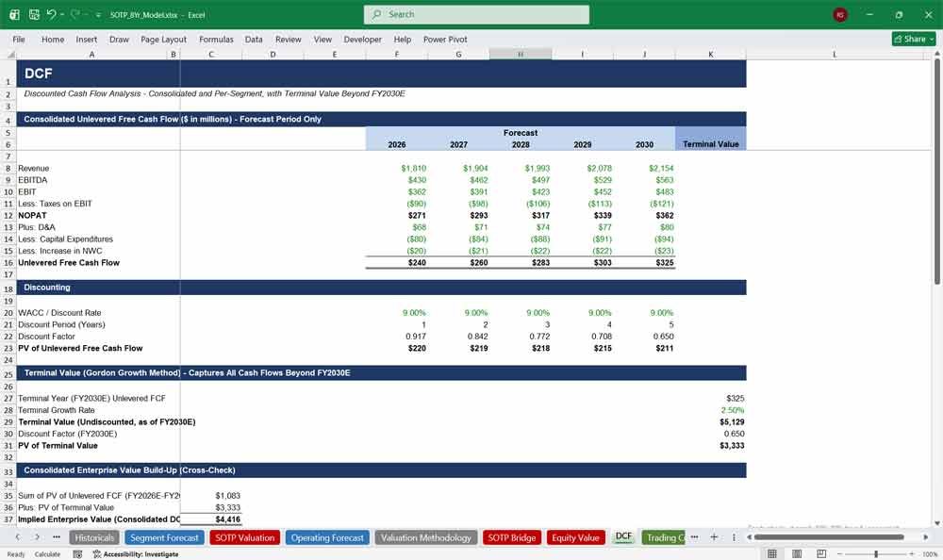Open the user account avatar

click(840, 15)
